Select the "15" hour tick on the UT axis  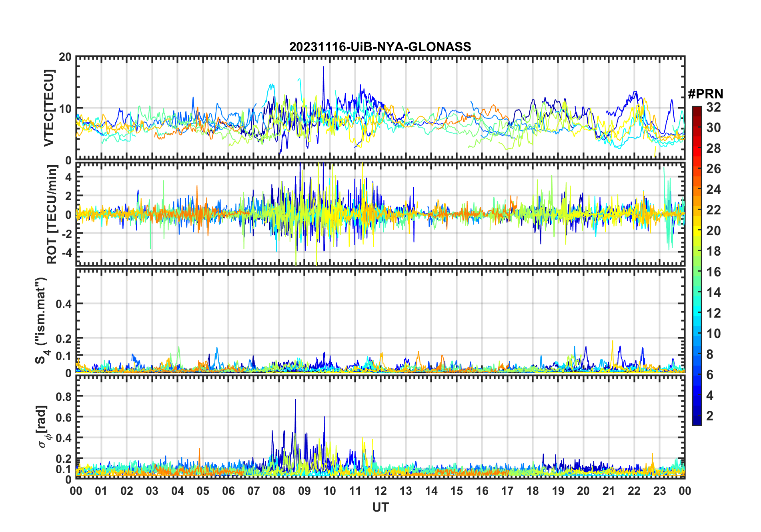click(x=457, y=491)
